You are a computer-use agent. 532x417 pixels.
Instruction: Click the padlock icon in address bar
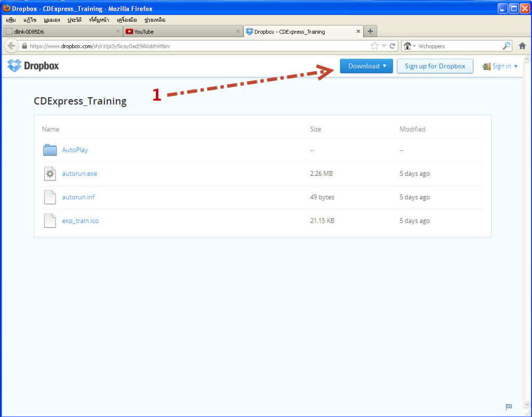tap(24, 46)
